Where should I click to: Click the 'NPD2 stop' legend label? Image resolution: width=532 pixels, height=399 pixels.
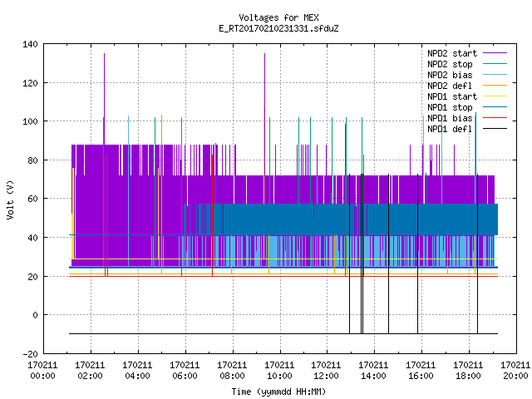pyautogui.click(x=450, y=64)
